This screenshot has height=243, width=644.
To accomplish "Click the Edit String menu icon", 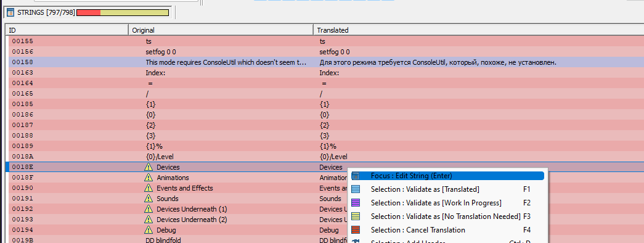I will [356, 176].
